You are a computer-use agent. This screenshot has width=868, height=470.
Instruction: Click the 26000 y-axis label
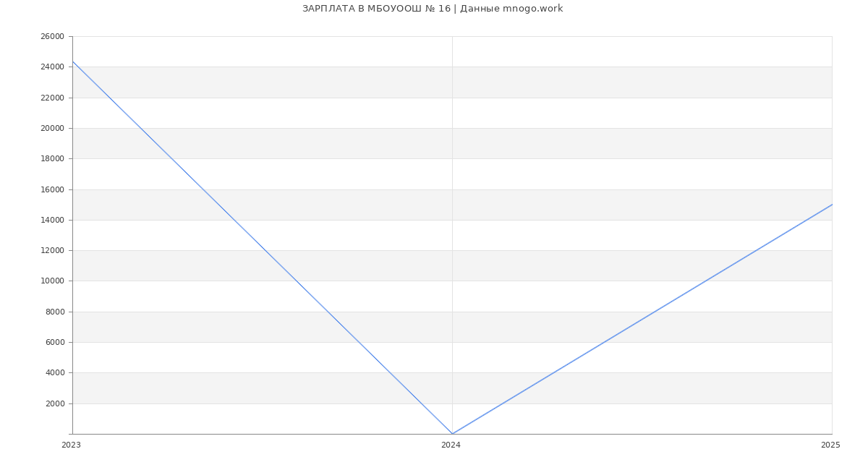tap(52, 37)
